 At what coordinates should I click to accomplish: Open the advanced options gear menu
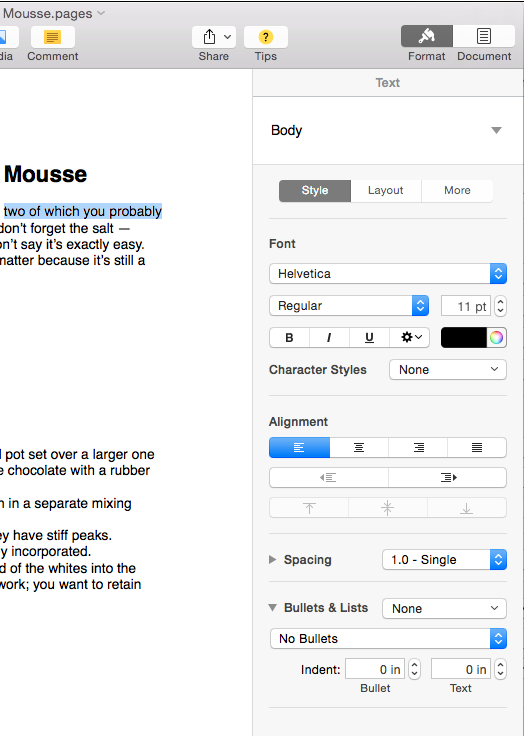click(x=410, y=337)
